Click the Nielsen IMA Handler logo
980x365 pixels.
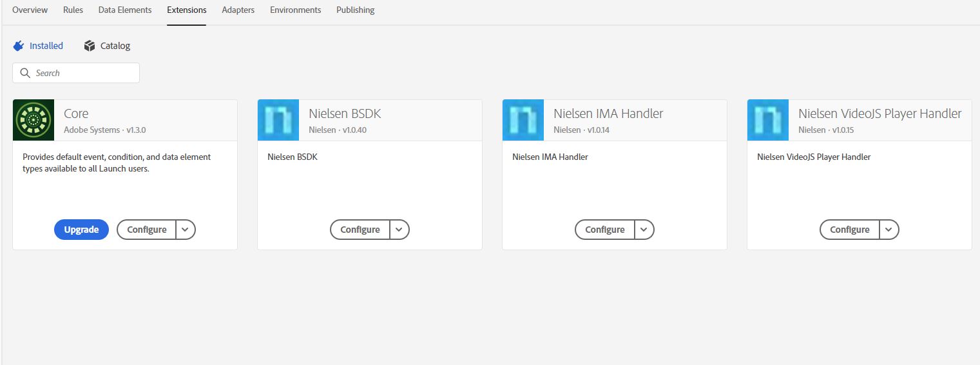(523, 120)
